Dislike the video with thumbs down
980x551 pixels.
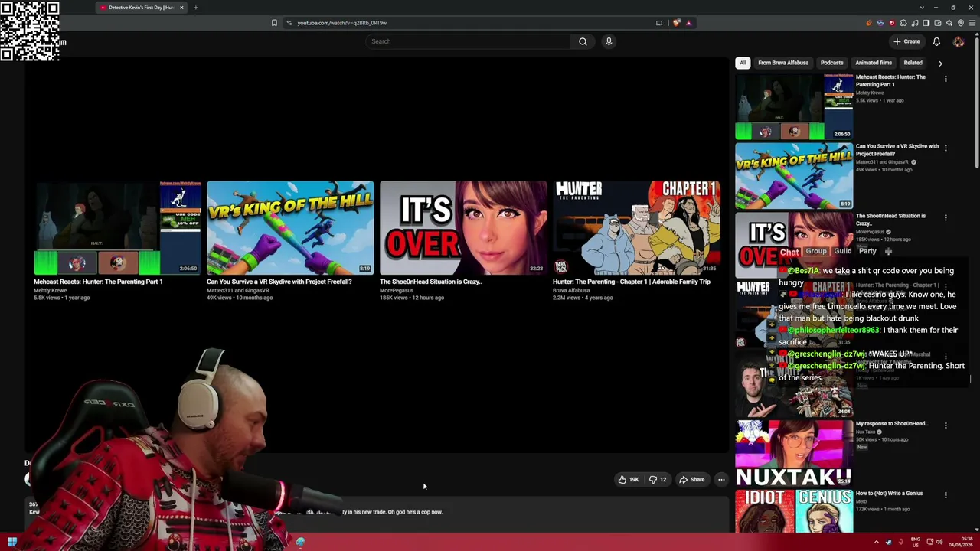click(658, 480)
